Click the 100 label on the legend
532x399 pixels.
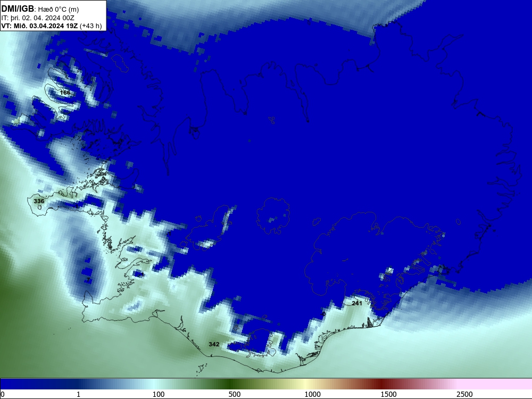point(159,394)
